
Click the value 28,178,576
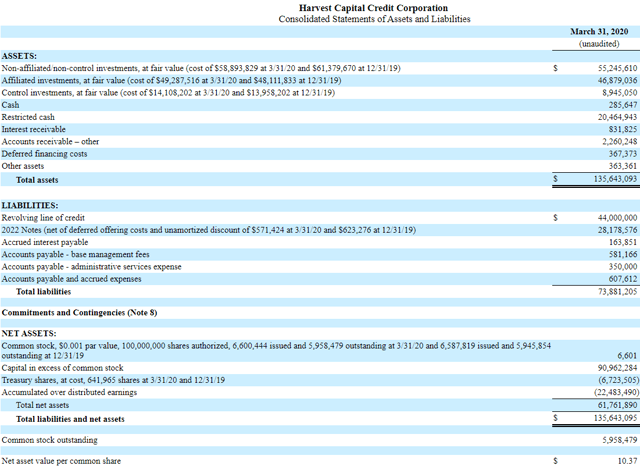pos(618,230)
